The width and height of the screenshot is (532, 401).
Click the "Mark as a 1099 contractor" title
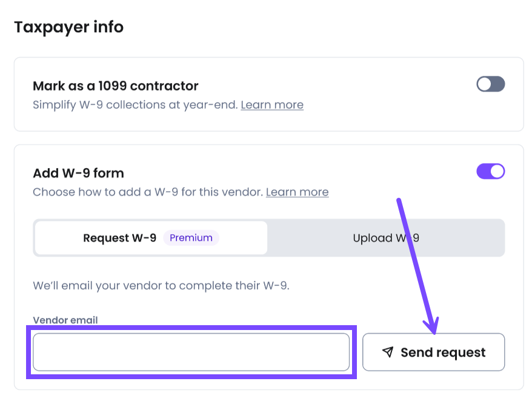115,86
